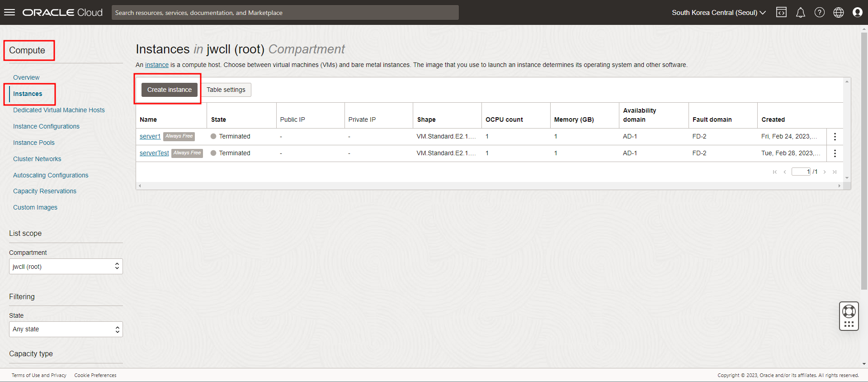
Task: Open Terms of Use and Privacy
Action: pyautogui.click(x=39, y=375)
